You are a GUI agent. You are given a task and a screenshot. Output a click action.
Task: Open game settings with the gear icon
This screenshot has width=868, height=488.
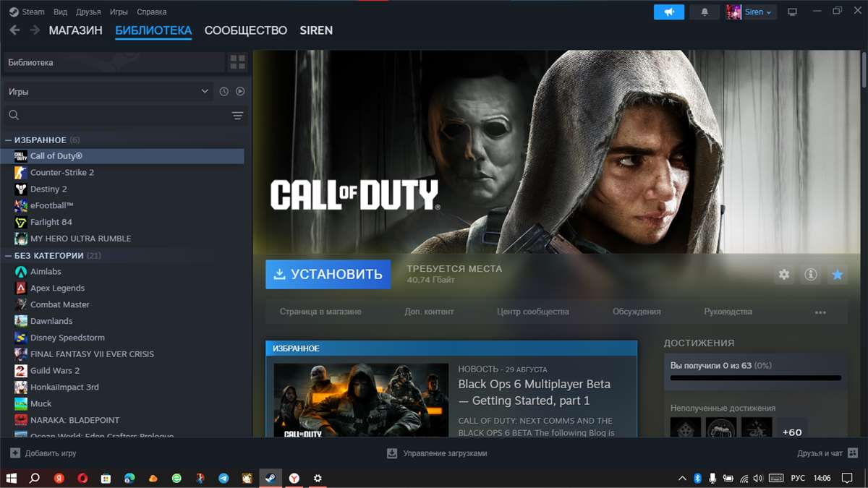(783, 275)
